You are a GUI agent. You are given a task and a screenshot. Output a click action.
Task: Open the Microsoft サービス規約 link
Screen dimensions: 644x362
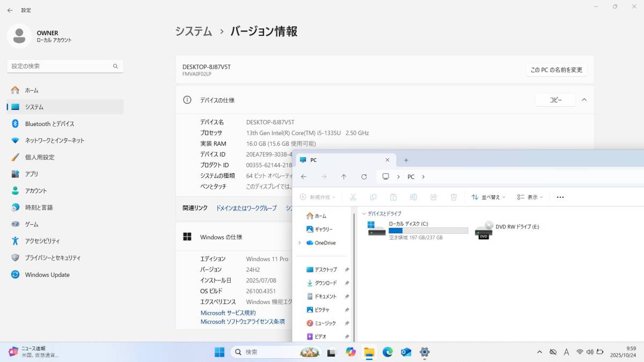[x=229, y=312]
